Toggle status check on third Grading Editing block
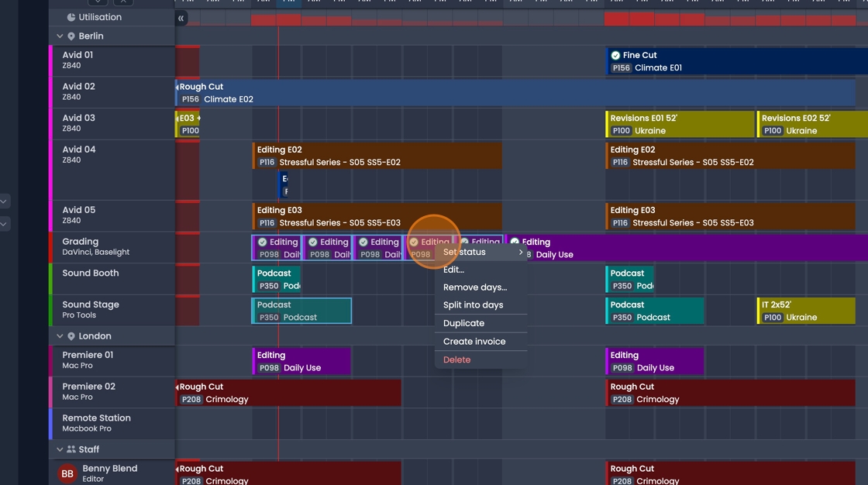The height and width of the screenshot is (485, 868). tap(363, 242)
